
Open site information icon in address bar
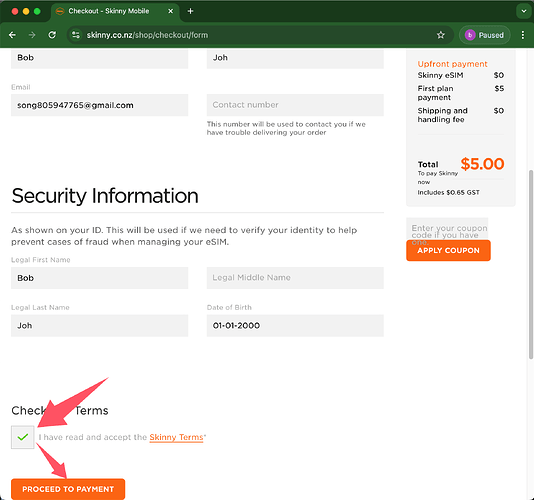tap(76, 35)
